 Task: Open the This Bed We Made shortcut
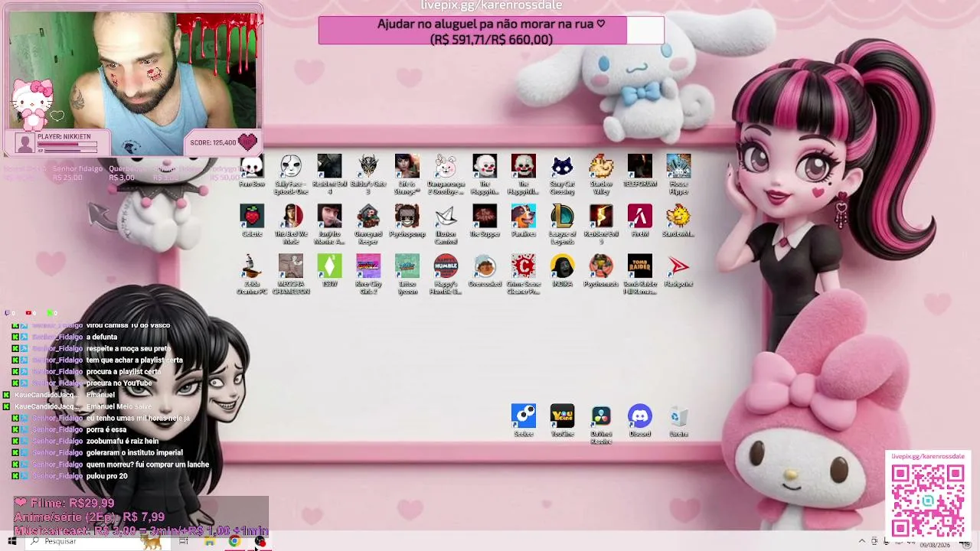click(291, 224)
